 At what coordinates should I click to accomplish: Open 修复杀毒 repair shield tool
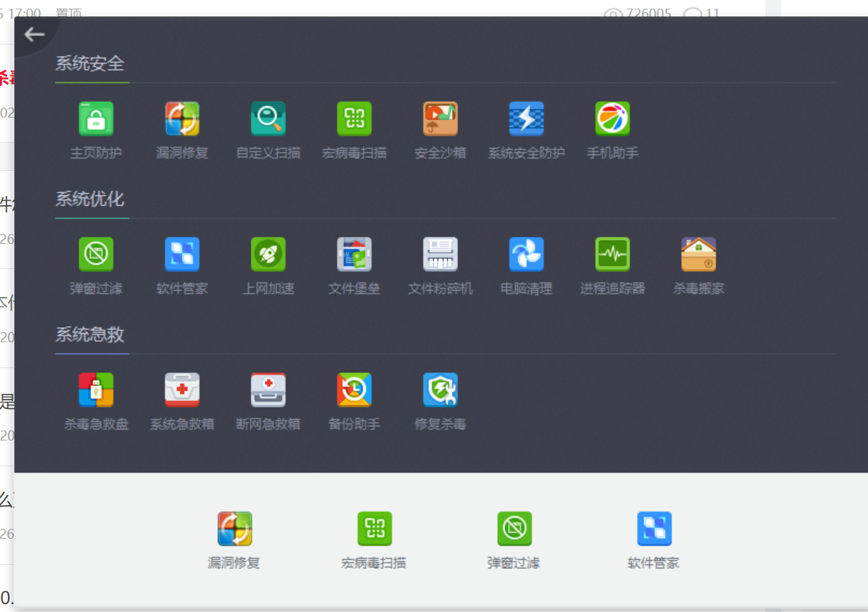(x=440, y=390)
